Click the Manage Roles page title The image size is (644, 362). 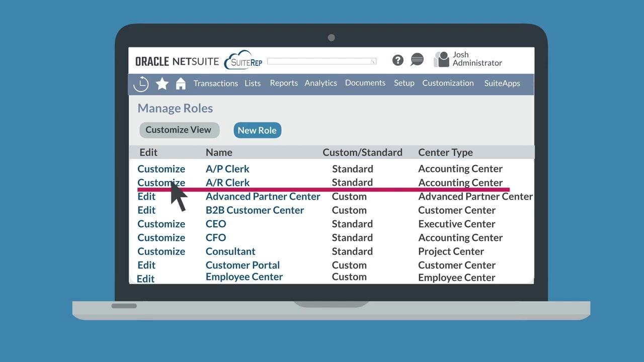click(x=175, y=108)
